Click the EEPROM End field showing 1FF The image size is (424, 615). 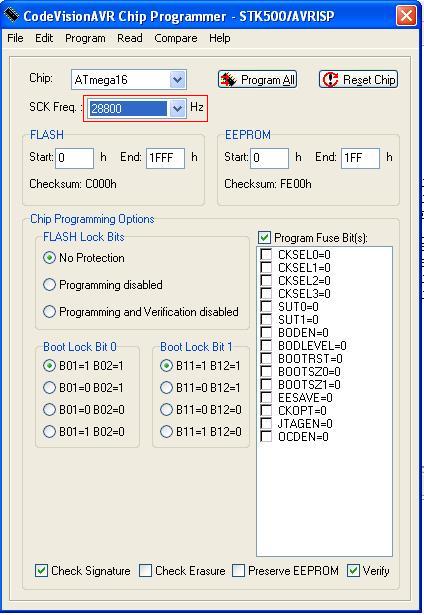[x=360, y=158]
